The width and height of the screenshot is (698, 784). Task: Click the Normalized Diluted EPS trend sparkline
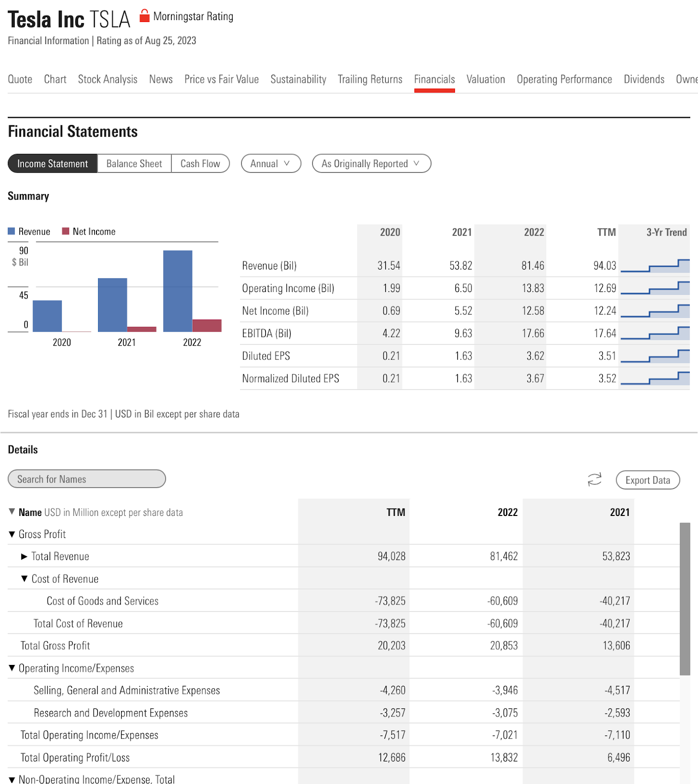pyautogui.click(x=655, y=378)
